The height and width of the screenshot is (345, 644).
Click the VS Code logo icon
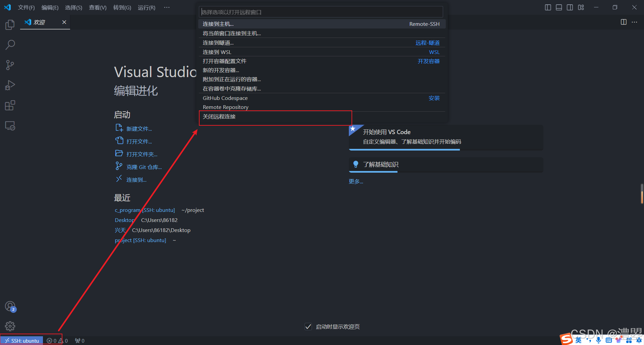point(7,7)
